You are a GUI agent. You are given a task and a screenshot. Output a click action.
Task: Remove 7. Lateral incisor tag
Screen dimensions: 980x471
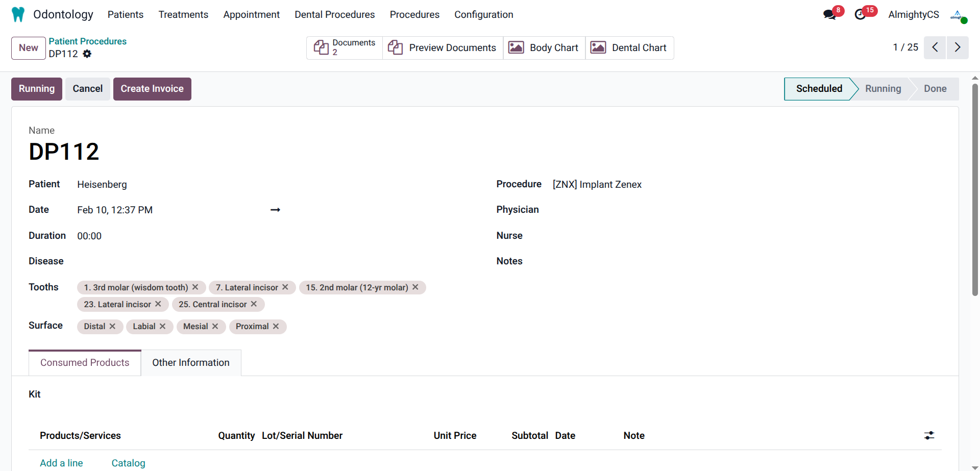pos(285,287)
